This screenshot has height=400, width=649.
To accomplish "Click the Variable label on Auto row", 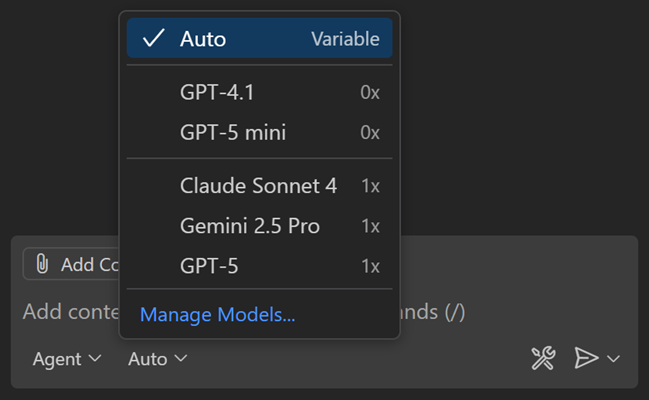I will pos(345,39).
